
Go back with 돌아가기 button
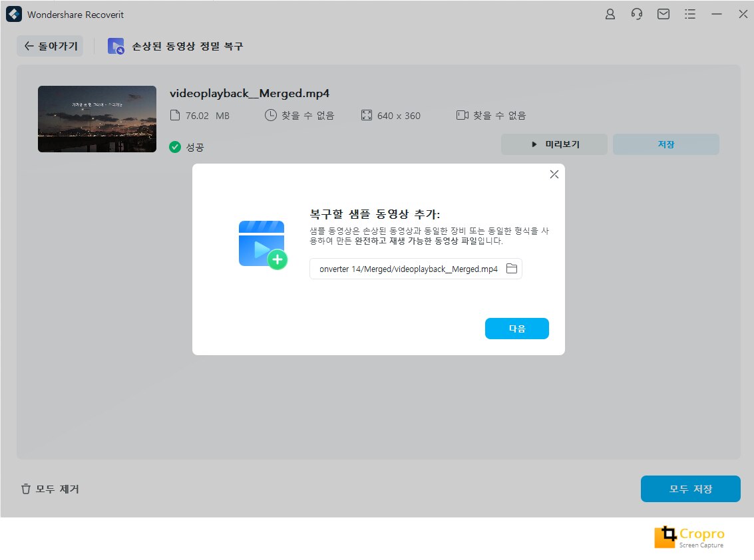coord(51,46)
